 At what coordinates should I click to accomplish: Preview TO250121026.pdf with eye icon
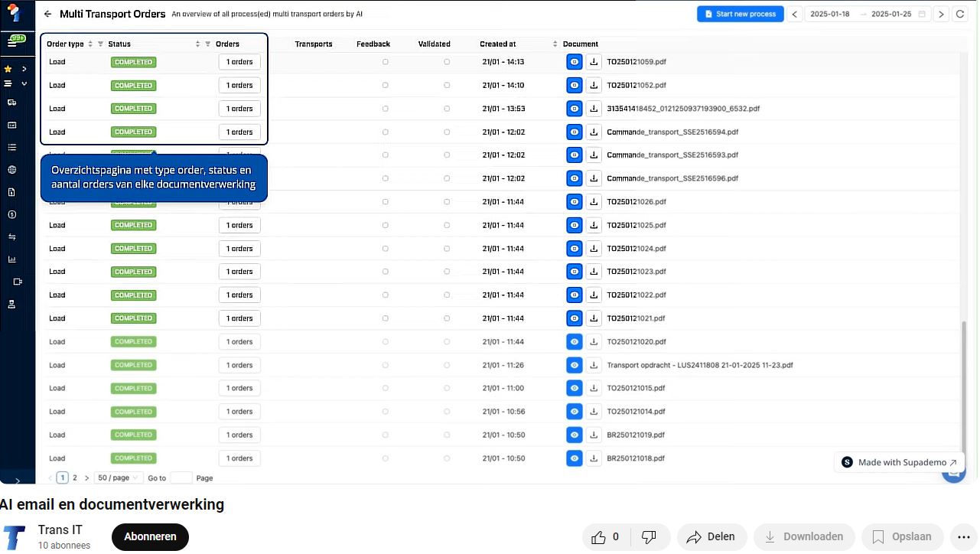pyautogui.click(x=575, y=202)
